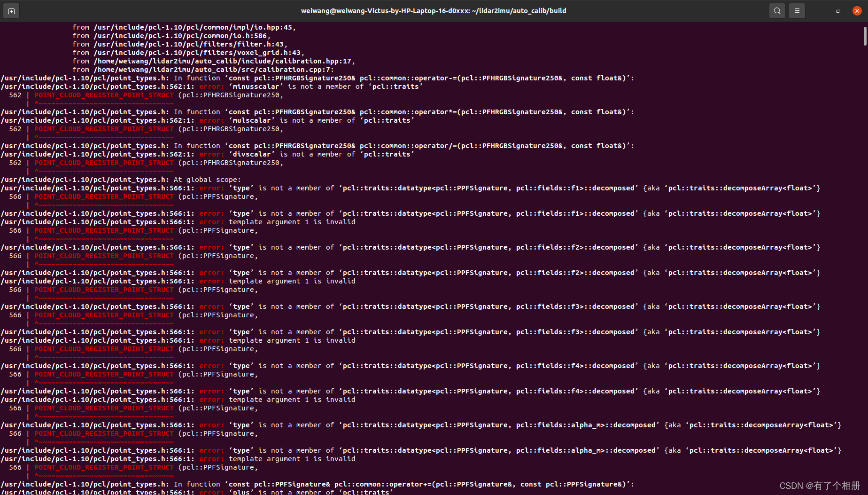Open a new terminal tab
Viewport: 868px width, 495px height.
[x=11, y=11]
